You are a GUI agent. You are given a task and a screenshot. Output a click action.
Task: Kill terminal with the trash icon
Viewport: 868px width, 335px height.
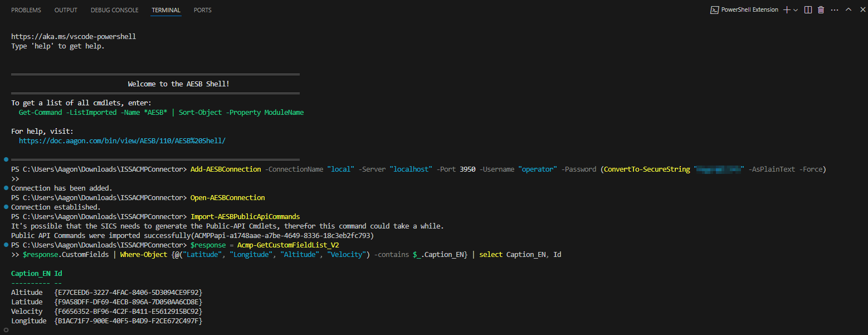point(821,10)
